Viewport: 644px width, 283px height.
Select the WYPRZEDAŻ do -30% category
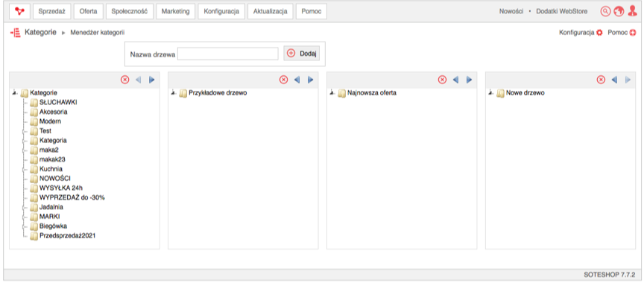[x=72, y=197]
